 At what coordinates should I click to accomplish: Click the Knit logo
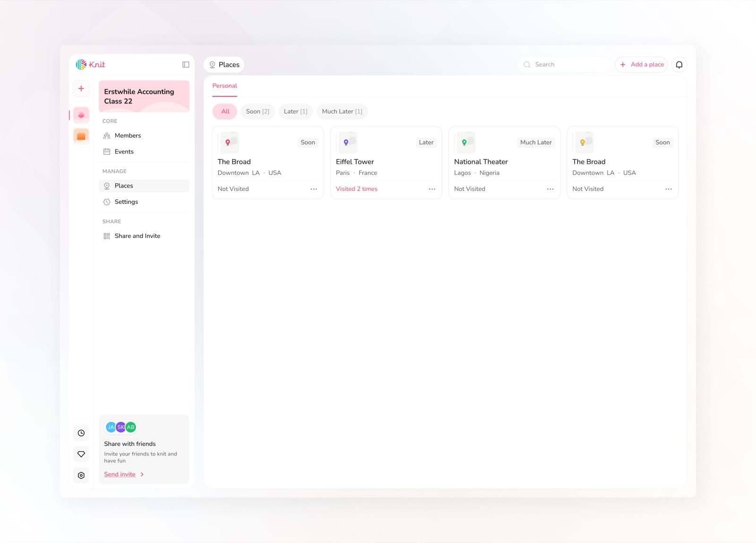pos(90,64)
